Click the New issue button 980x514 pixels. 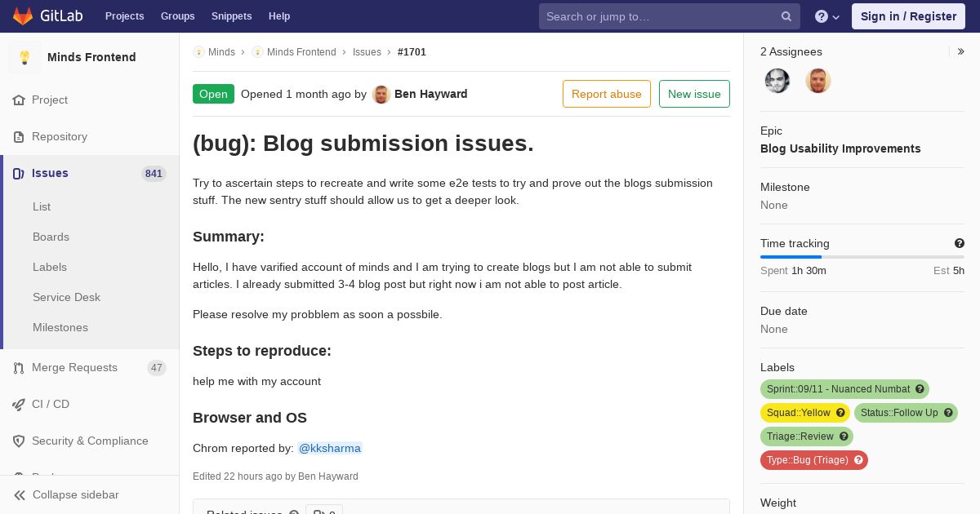pos(694,94)
